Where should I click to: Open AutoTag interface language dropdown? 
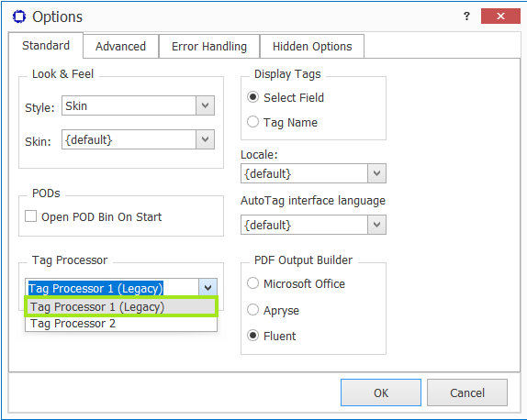click(376, 225)
